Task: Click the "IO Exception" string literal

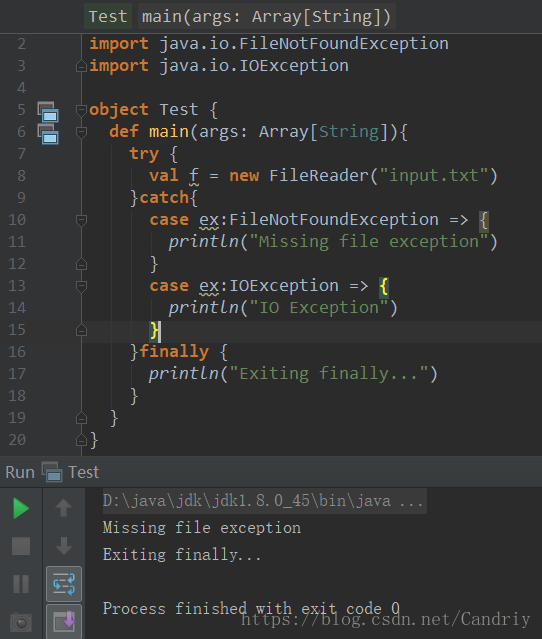Action: coord(319,308)
